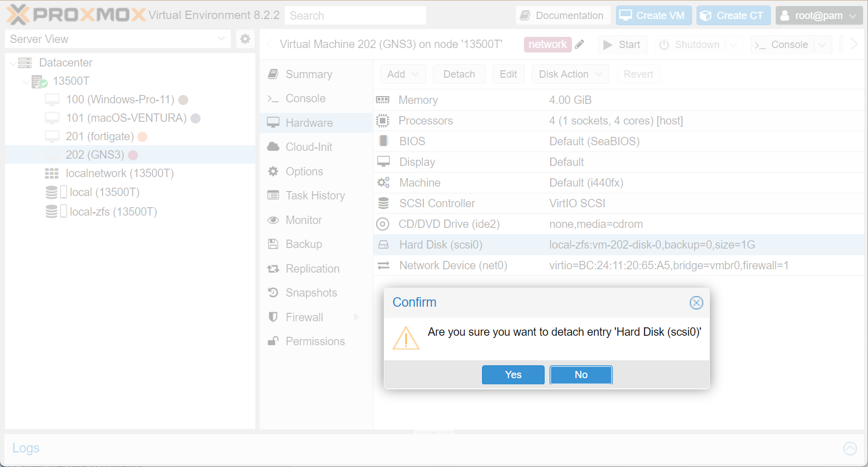The height and width of the screenshot is (467, 868).
Task: Open the Replication tab
Action: point(316,269)
